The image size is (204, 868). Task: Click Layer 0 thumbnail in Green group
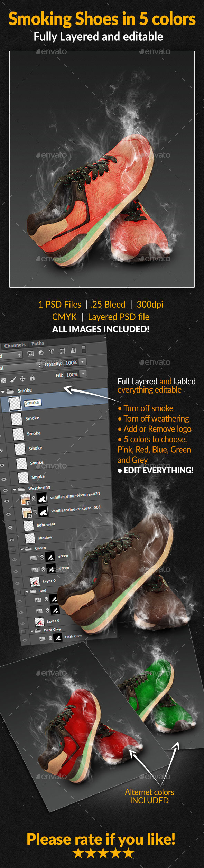(35, 582)
